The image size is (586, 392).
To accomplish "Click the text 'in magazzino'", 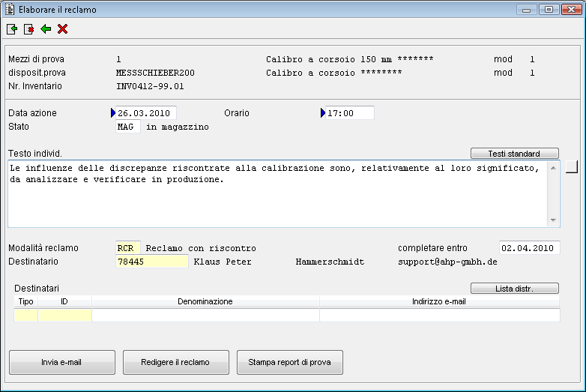I will 178,127.
